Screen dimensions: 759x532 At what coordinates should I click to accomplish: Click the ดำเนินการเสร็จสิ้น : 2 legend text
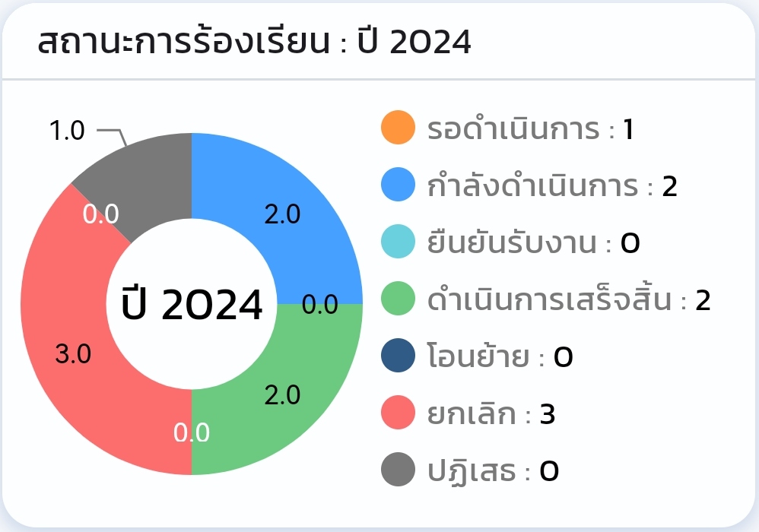pos(569,300)
